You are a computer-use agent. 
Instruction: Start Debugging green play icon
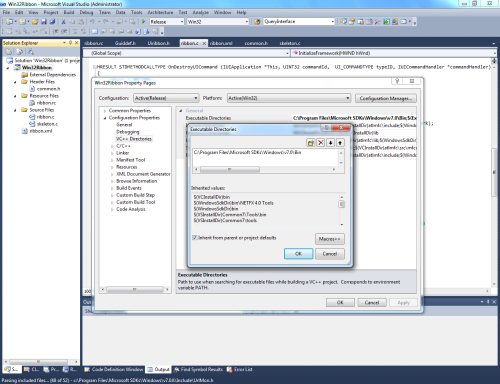[144, 22]
